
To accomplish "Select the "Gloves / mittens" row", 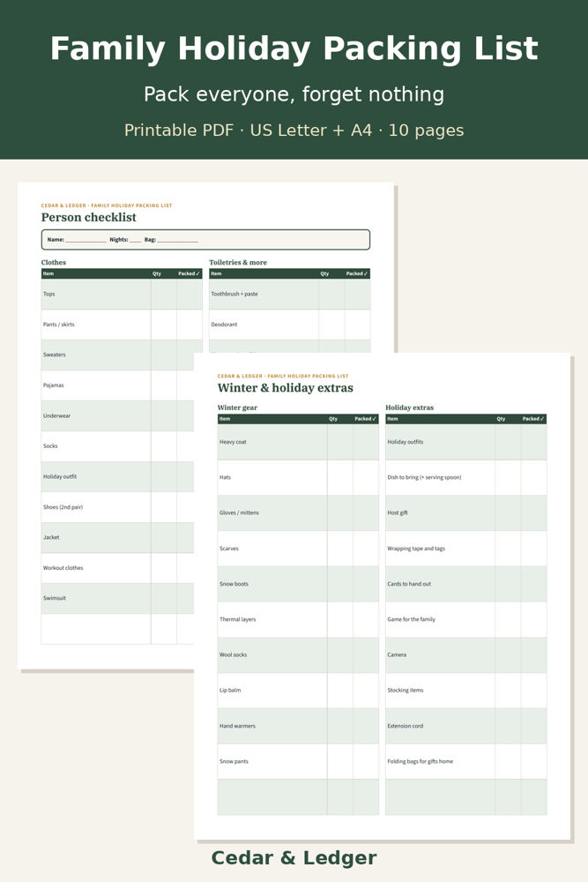I will pos(298,513).
